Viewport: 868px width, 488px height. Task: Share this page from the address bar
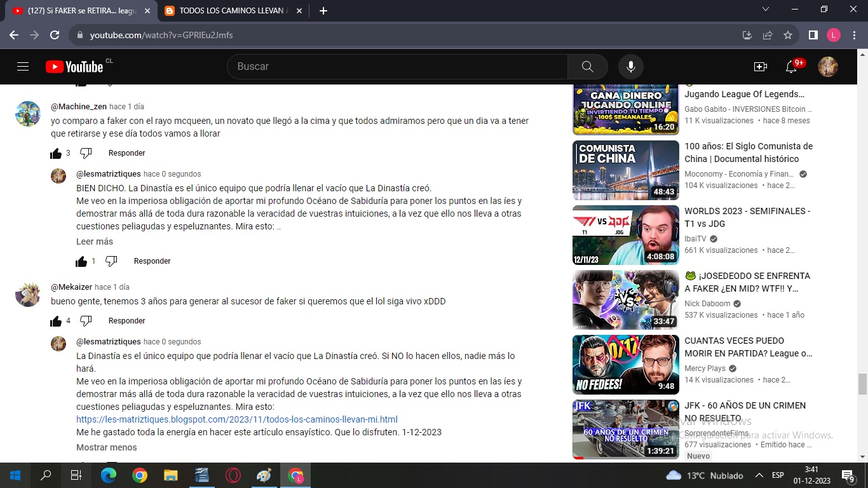(x=768, y=35)
